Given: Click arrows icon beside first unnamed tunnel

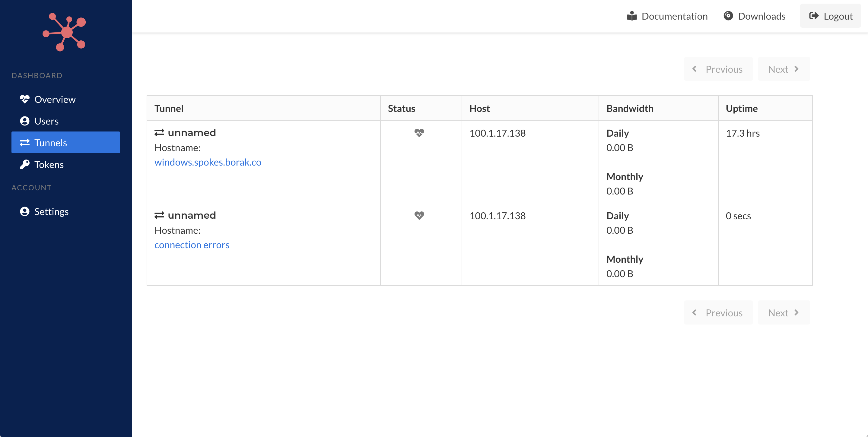Looking at the screenshot, I should pyautogui.click(x=159, y=133).
